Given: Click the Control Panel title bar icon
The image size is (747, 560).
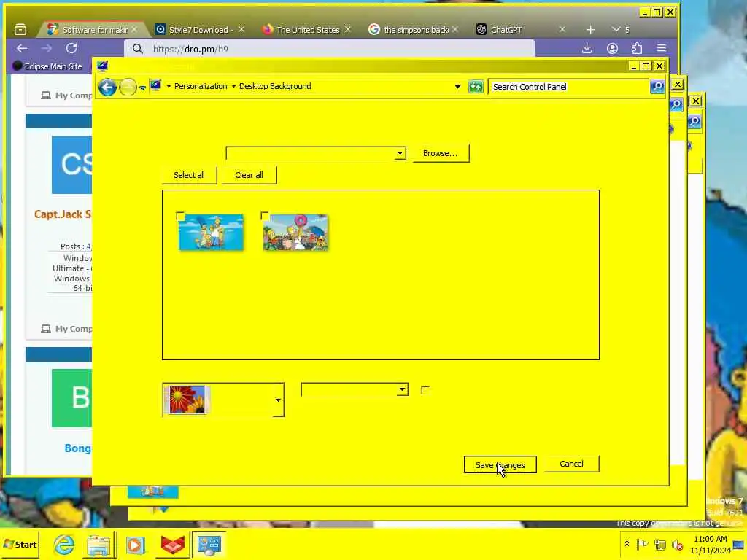Looking at the screenshot, I should (102, 66).
